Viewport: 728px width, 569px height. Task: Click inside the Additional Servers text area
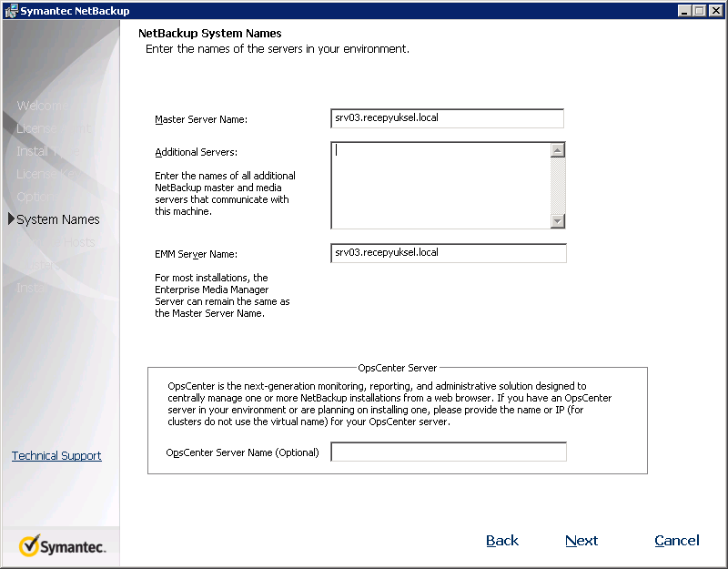click(440, 186)
